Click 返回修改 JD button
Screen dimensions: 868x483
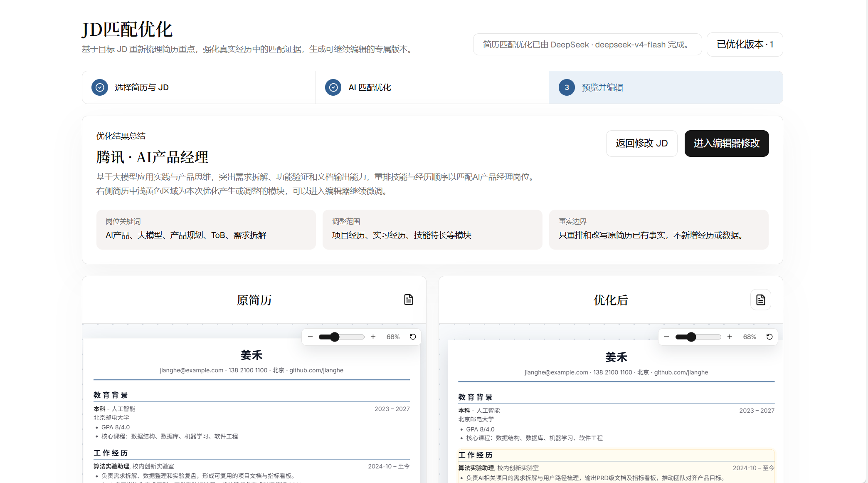coord(642,144)
